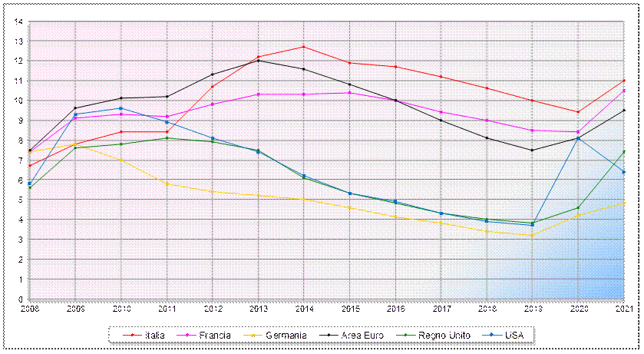The height and width of the screenshot is (354, 644).
Task: Click the 2011 x-axis year label
Action: (167, 309)
